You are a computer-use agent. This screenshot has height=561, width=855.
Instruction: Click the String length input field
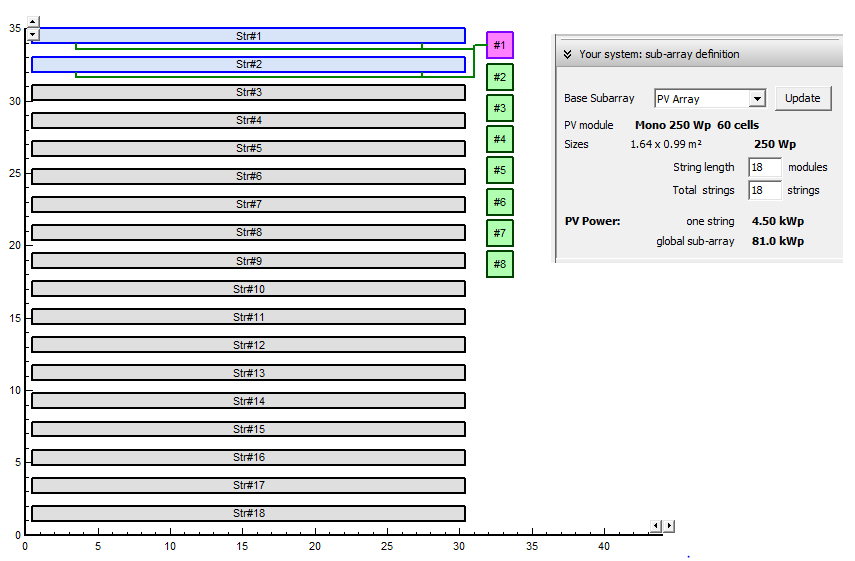pos(764,167)
